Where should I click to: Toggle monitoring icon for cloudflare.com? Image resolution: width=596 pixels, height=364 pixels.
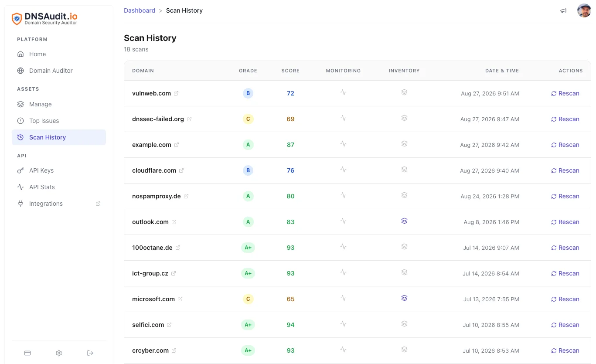[x=343, y=170]
